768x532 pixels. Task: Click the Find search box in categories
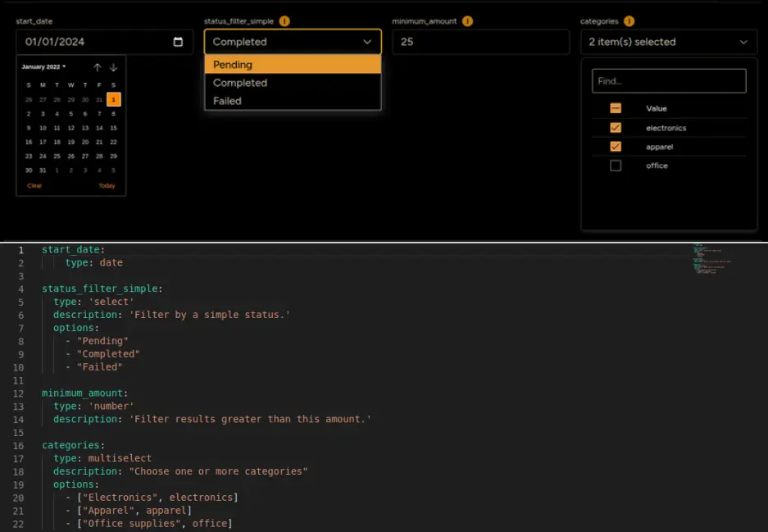pos(669,81)
